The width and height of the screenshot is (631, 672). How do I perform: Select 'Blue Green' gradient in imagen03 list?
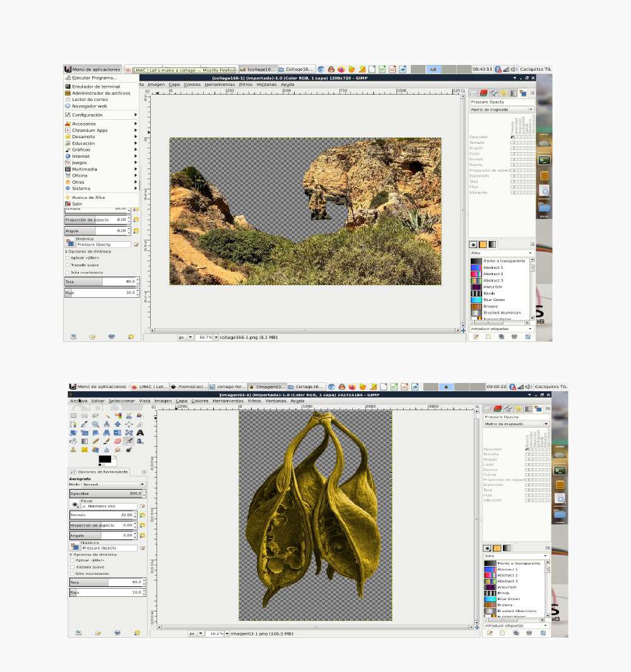(x=514, y=599)
